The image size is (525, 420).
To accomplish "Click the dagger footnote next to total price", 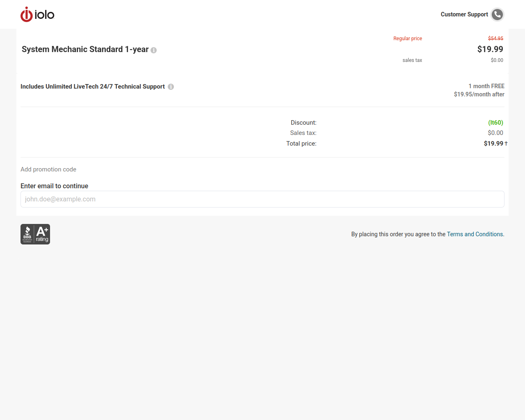I will [x=506, y=143].
